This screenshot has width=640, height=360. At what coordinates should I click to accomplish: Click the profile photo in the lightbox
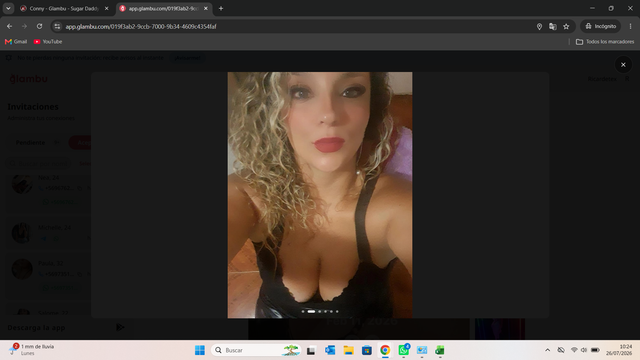pos(320,195)
